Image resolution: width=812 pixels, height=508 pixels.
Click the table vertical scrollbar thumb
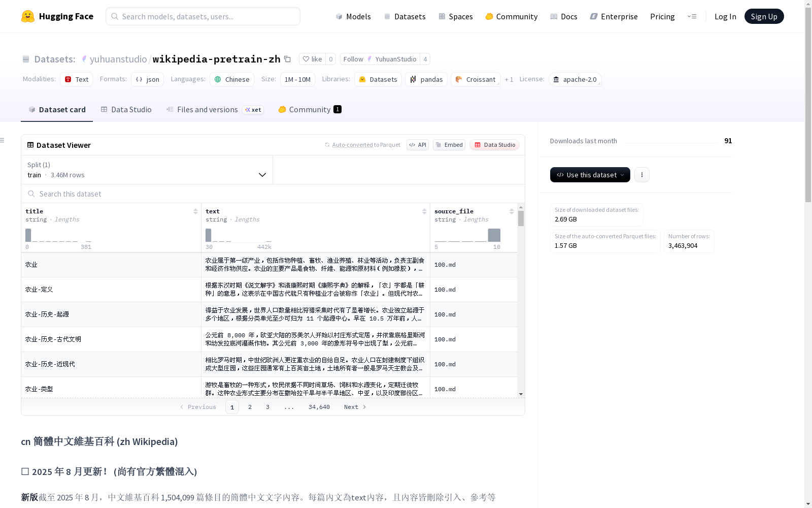pyautogui.click(x=521, y=218)
